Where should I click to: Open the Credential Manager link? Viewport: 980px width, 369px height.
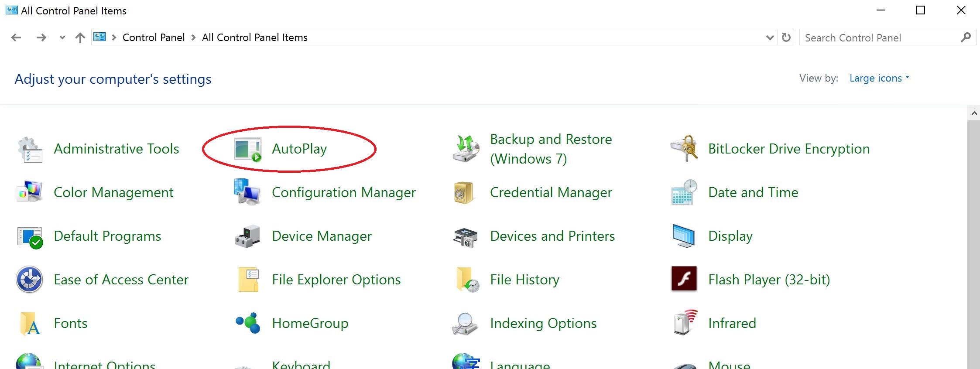tap(551, 192)
